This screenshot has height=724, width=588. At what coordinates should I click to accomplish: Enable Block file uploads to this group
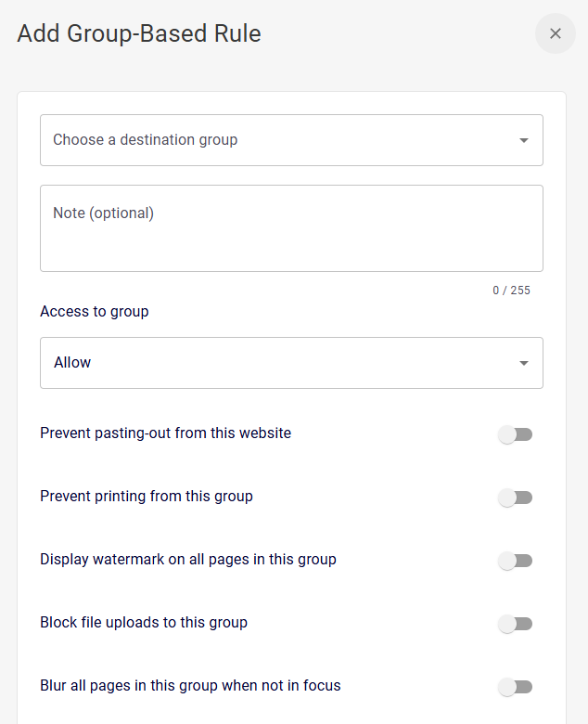[515, 624]
